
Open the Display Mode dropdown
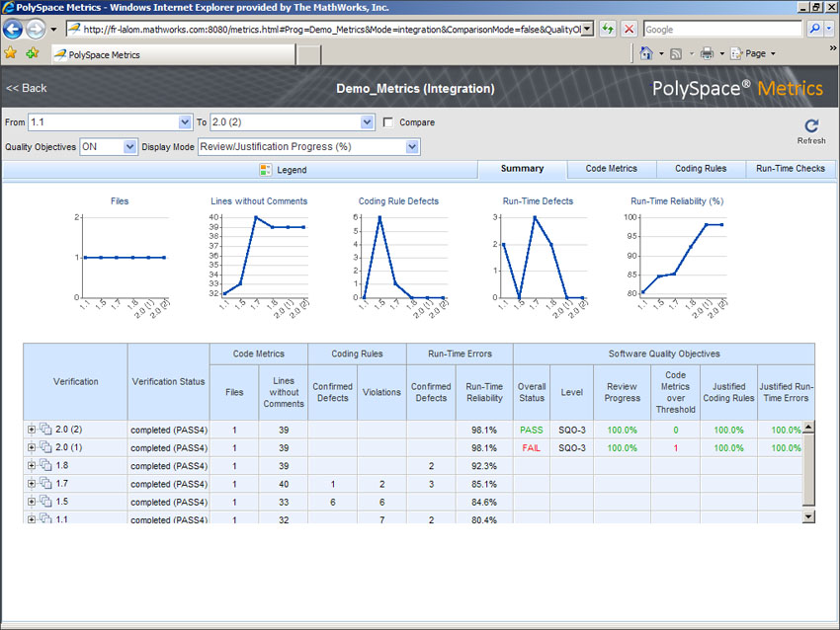pos(412,147)
